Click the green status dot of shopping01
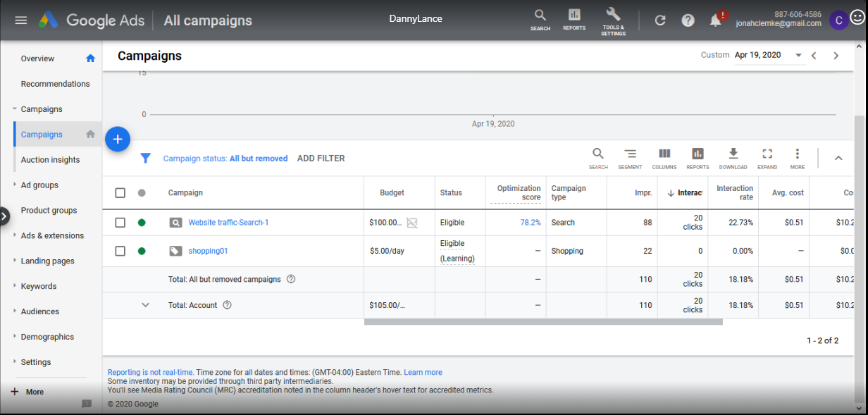The width and height of the screenshot is (868, 415). 142,251
